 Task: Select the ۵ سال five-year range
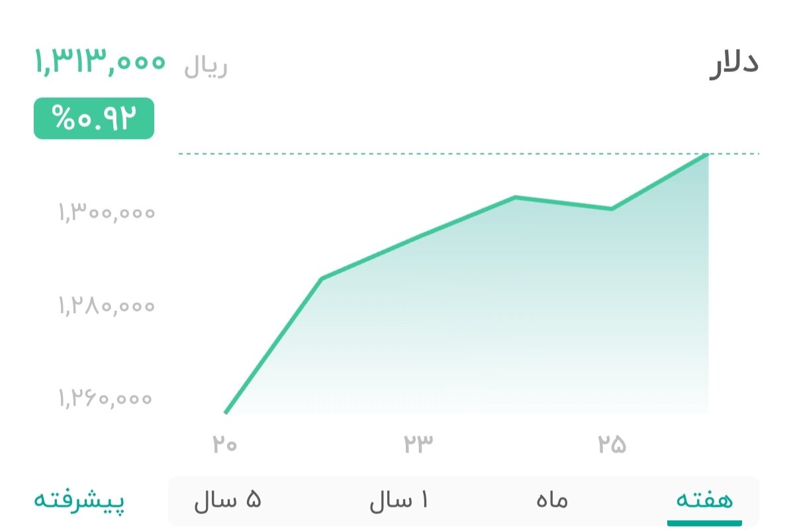coord(228,501)
